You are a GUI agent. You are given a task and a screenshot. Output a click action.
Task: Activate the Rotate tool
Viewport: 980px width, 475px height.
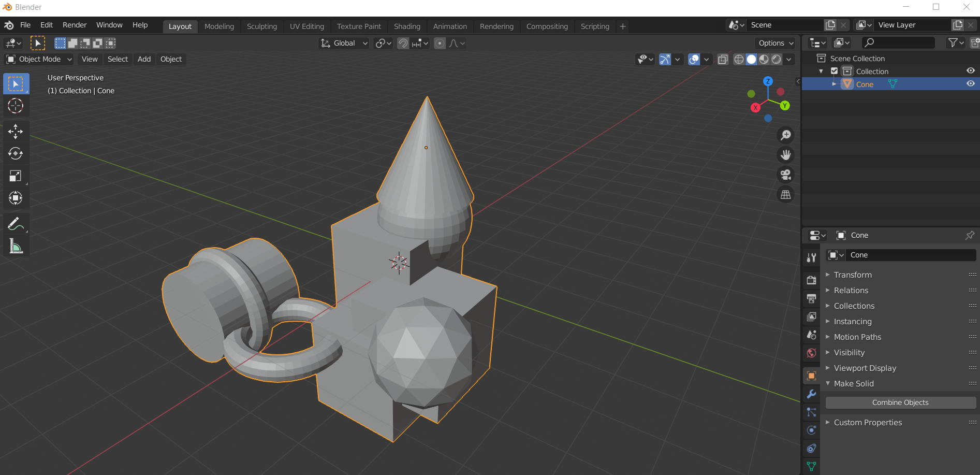(16, 153)
